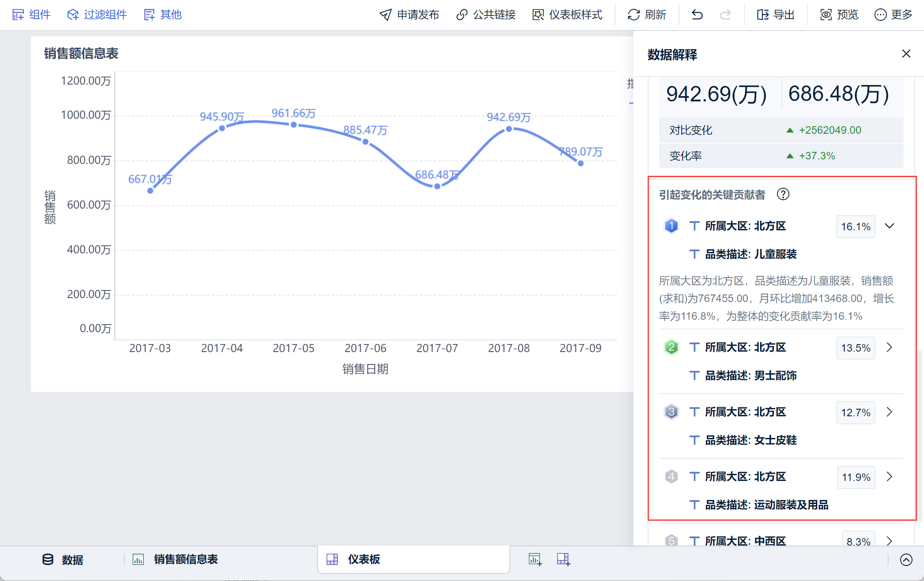Expand the 男士配饰 contributor entry
This screenshot has height=581, width=924.
[889, 348]
